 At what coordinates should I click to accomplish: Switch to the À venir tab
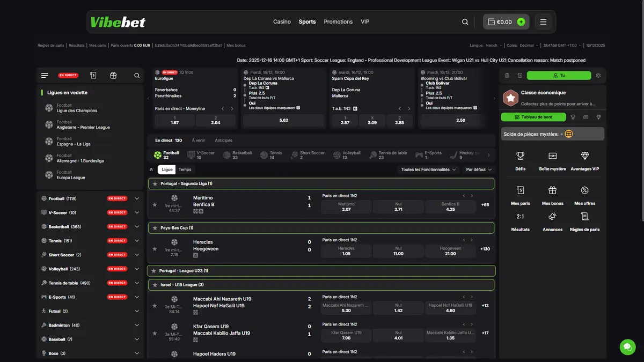pyautogui.click(x=198, y=141)
